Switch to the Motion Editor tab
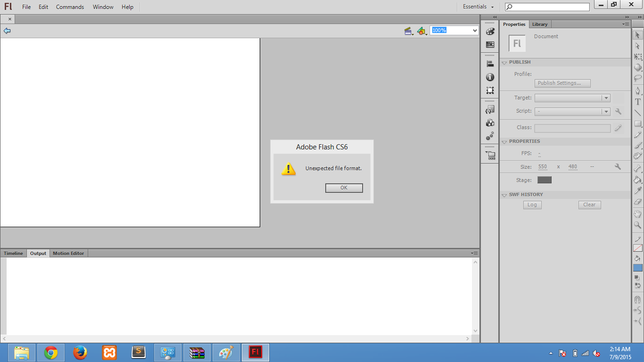Viewport: 644px width, 362px height. pyautogui.click(x=68, y=253)
